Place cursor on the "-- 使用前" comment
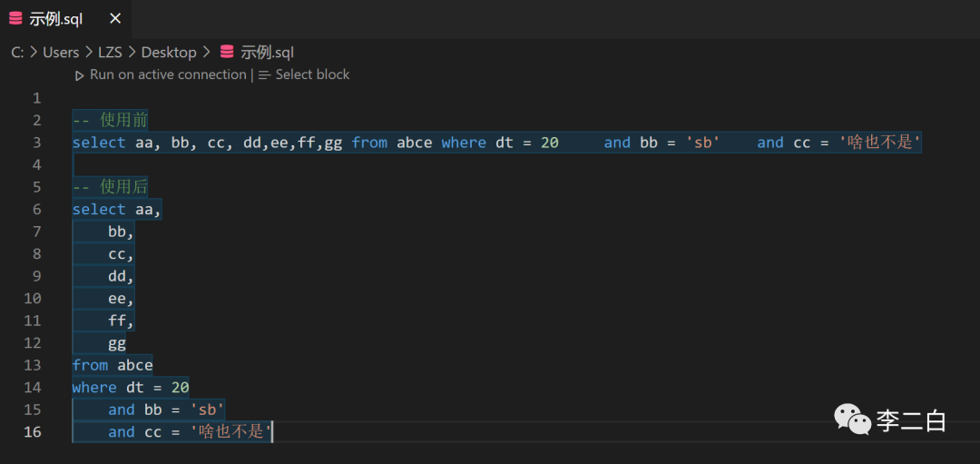This screenshot has width=980, height=464. [x=110, y=120]
